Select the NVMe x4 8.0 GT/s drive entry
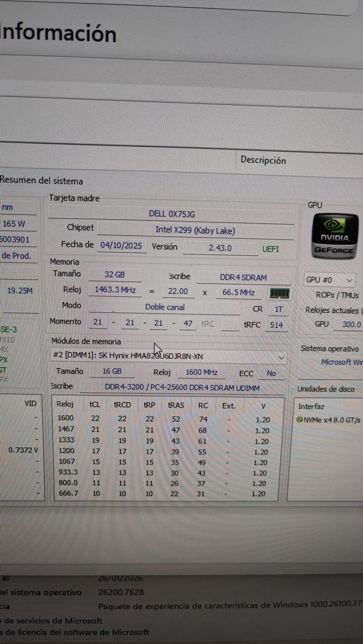Viewport: 363px width, 644px height. [x=329, y=420]
